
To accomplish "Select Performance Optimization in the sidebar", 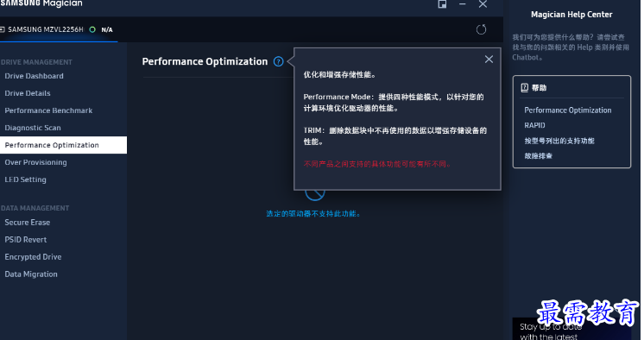I will (x=63, y=145).
